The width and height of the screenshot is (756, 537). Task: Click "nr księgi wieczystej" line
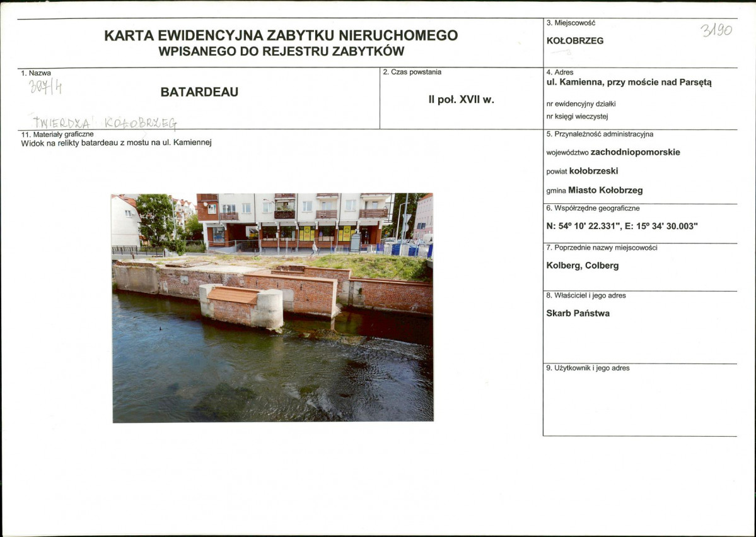point(577,116)
